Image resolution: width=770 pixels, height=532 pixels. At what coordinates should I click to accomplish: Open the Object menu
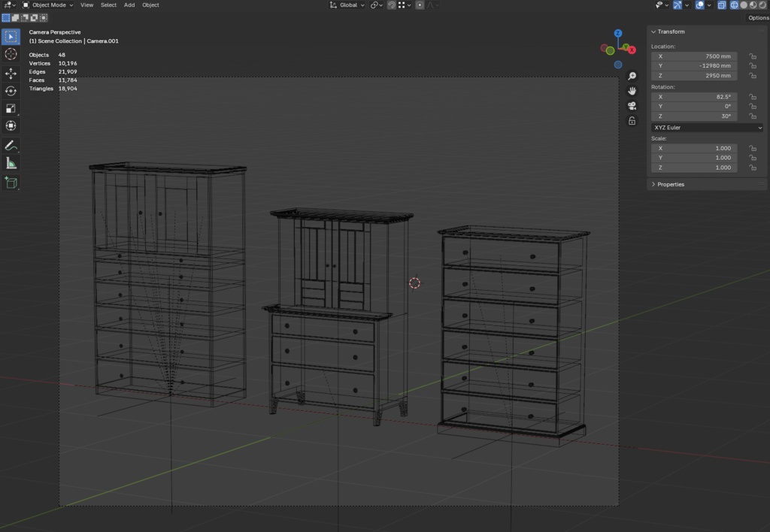150,5
